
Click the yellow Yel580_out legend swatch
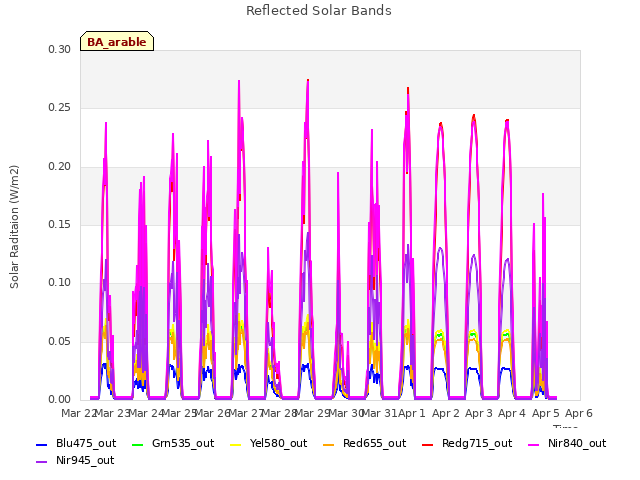pyautogui.click(x=236, y=444)
